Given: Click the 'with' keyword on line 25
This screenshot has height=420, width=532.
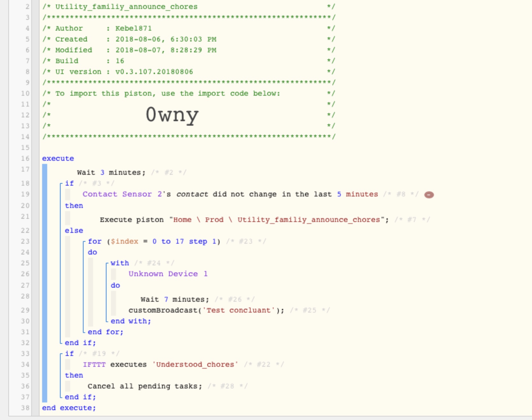Looking at the screenshot, I should (x=120, y=263).
